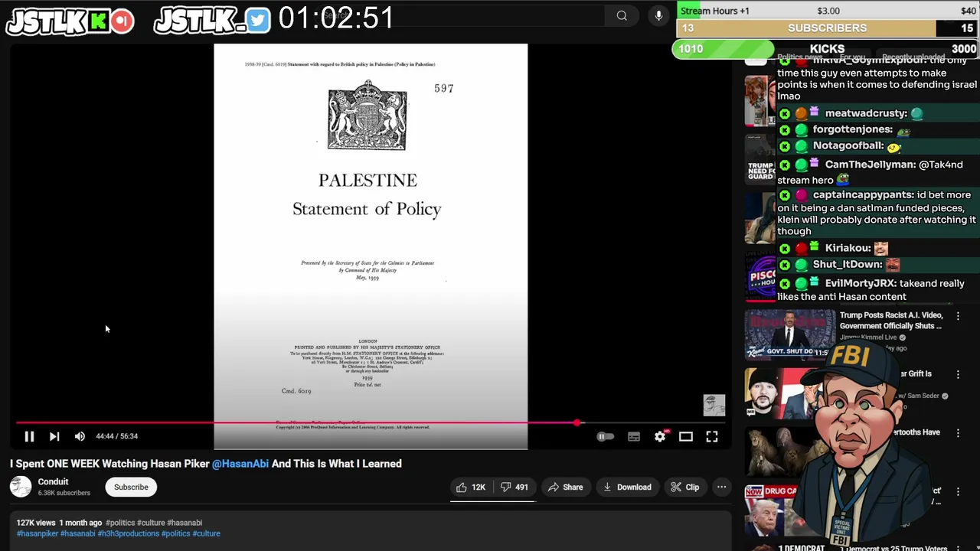Click the video title text
The width and height of the screenshot is (980, 551).
click(x=205, y=463)
